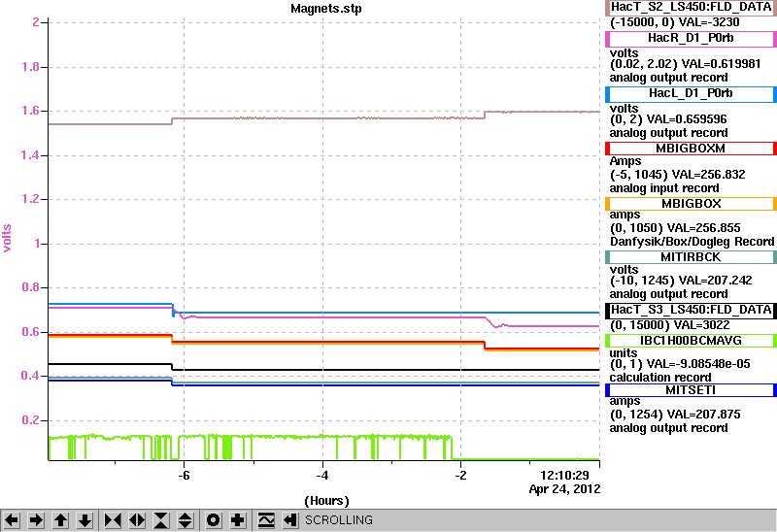The image size is (777, 532).
Task: Select the MBIGBOX orange legend entry
Action: 691,204
